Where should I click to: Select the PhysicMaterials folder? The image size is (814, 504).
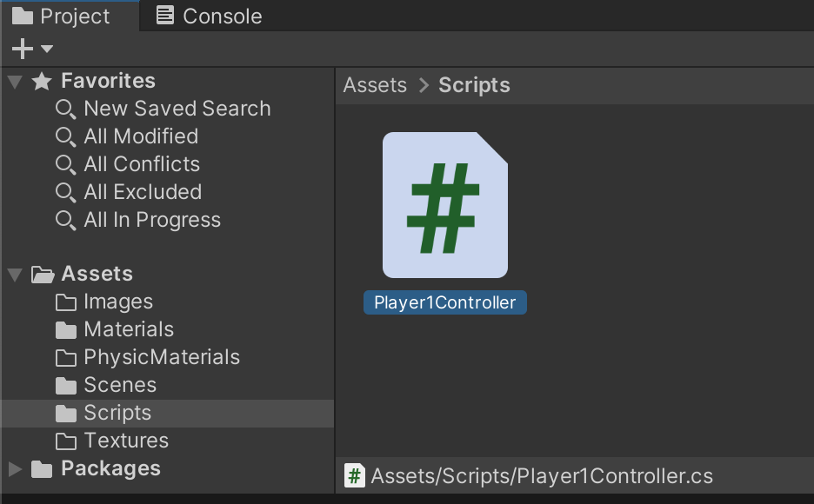tap(161, 357)
